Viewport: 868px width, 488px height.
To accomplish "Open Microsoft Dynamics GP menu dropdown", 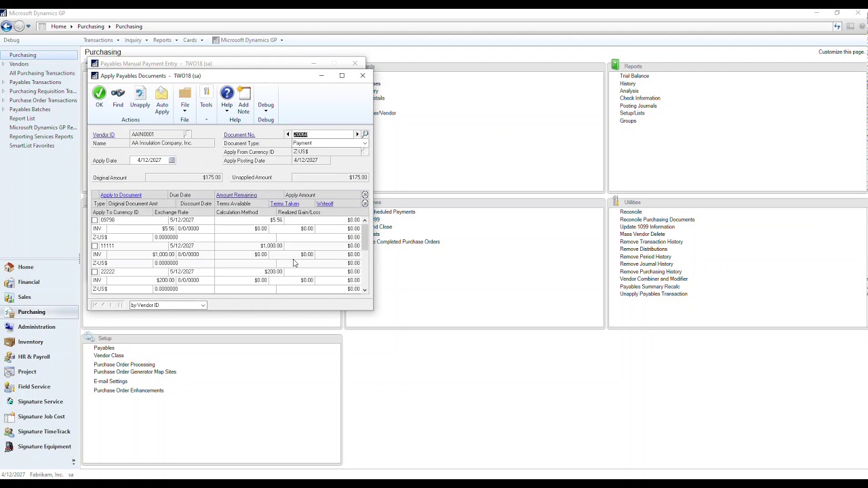I will pos(248,40).
